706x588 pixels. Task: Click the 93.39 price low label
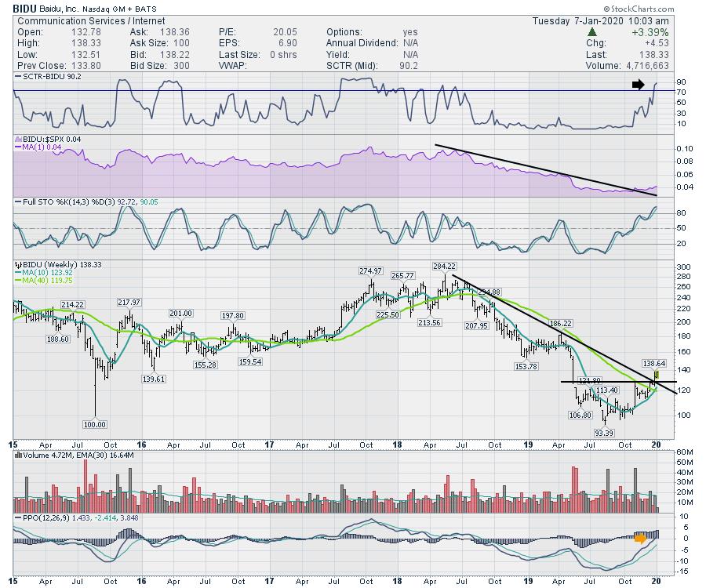[x=604, y=433]
